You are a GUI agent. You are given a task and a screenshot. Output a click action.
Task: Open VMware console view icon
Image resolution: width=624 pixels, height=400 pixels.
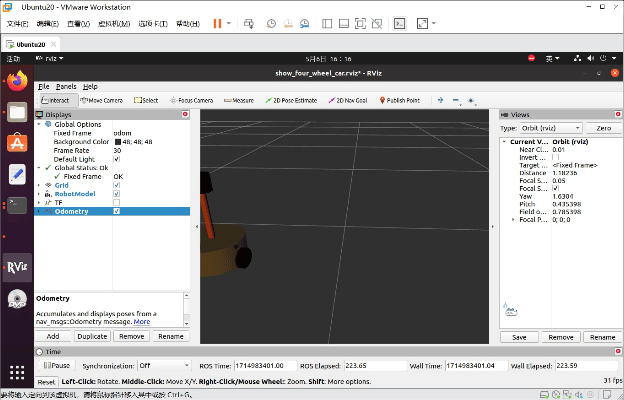399,24
